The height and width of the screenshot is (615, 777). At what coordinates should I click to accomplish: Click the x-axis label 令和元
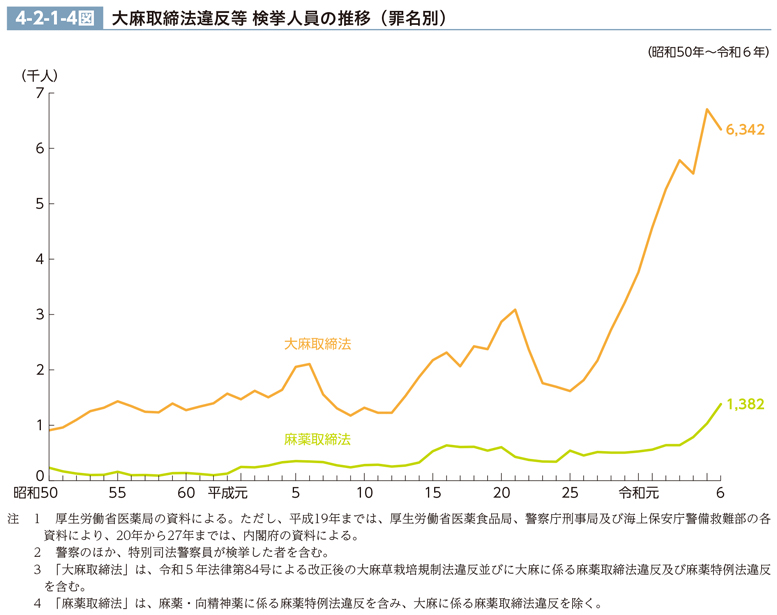pos(638,493)
